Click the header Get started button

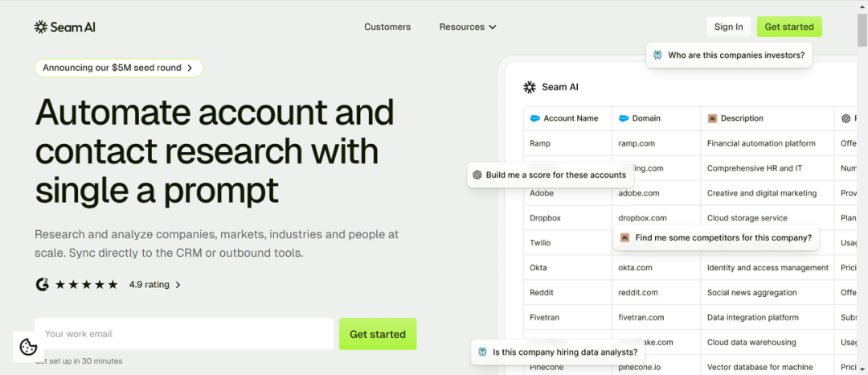coord(789,27)
